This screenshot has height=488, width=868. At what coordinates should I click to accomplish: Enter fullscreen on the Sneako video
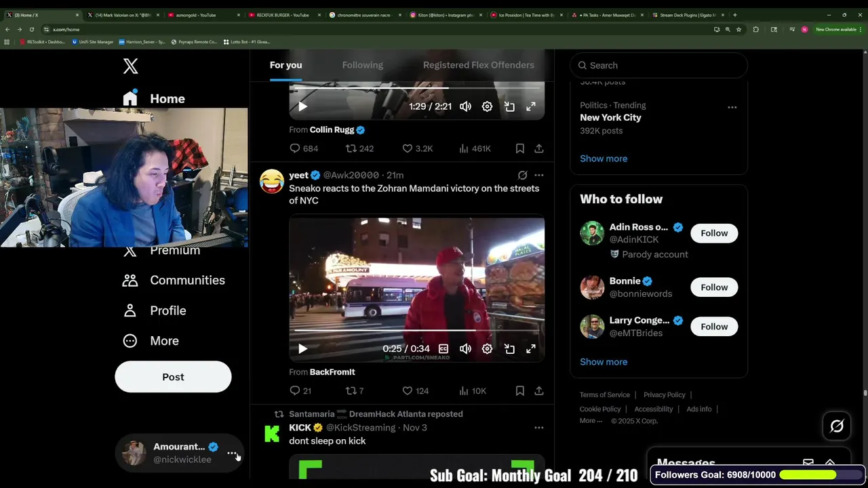click(x=531, y=349)
